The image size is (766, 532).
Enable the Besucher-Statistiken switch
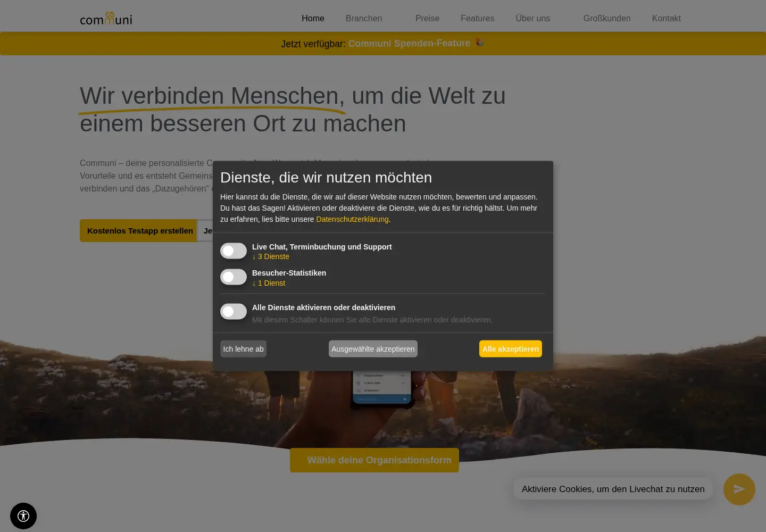click(x=234, y=277)
